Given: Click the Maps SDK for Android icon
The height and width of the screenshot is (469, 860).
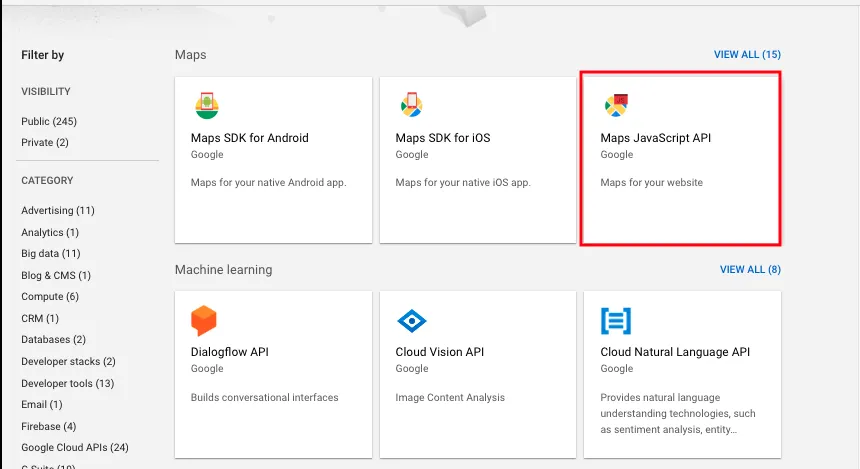Looking at the screenshot, I should (x=206, y=104).
